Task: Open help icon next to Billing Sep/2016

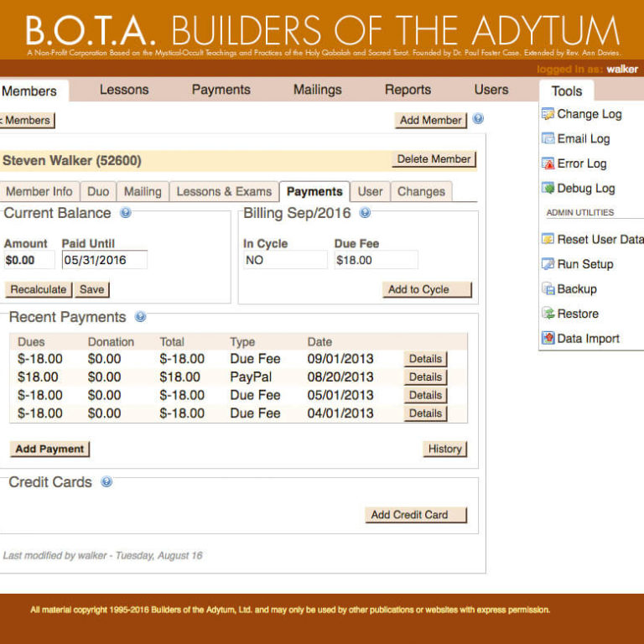Action: [x=365, y=213]
